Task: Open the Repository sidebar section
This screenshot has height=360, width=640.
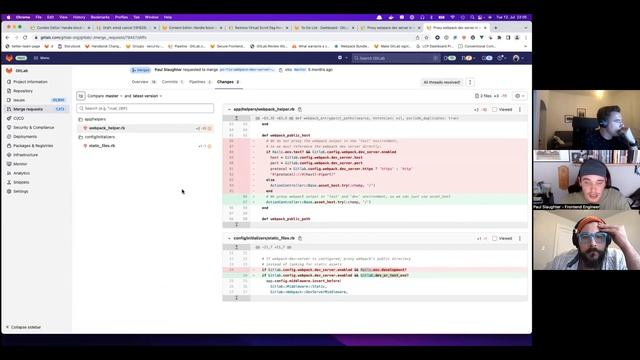Action: 23,91
